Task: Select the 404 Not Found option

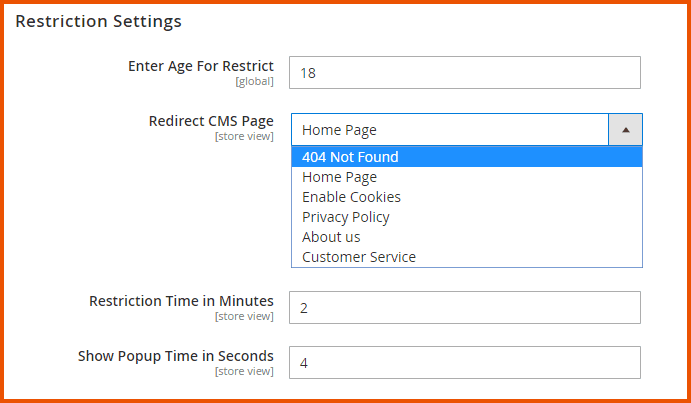Action: tap(350, 157)
